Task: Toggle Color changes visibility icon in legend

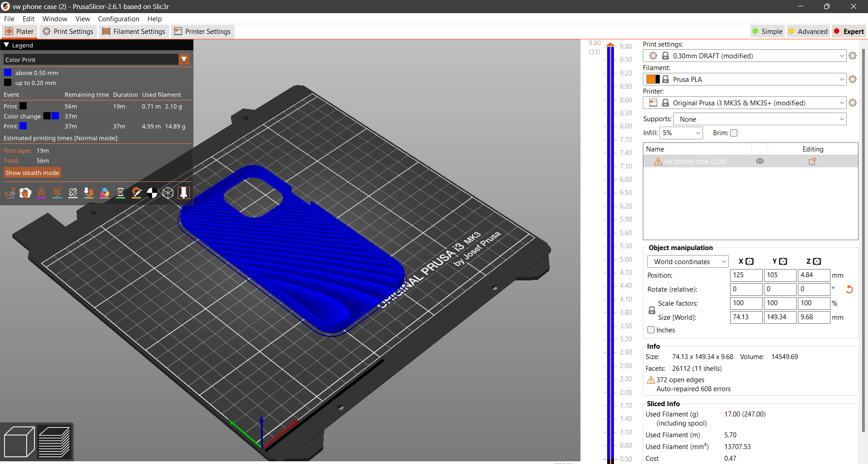Action: tap(105, 193)
